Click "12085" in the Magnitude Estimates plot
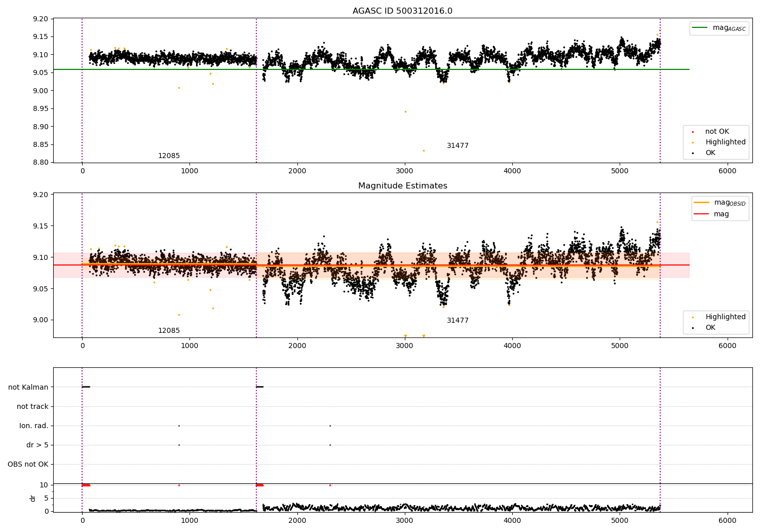 (x=169, y=331)
